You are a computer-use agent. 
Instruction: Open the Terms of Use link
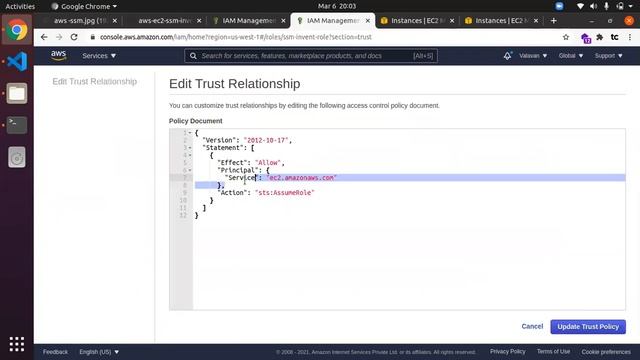tap(553, 351)
